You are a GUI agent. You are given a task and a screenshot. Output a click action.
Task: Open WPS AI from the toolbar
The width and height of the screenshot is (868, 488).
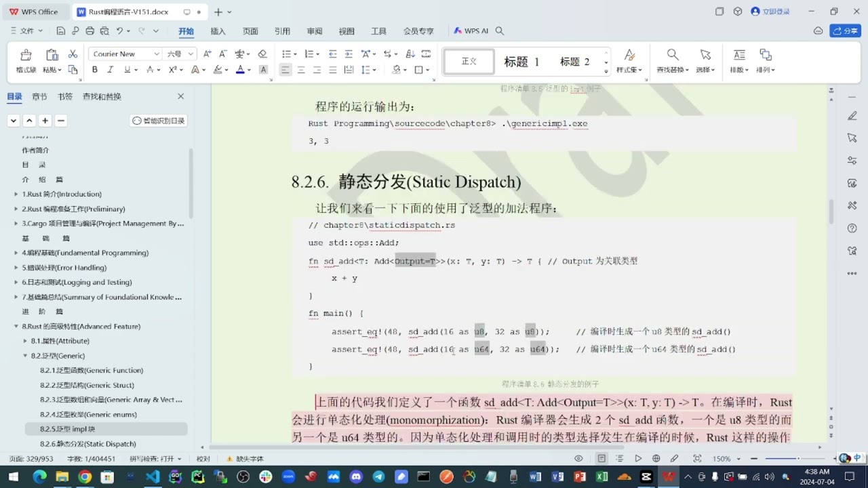click(471, 31)
